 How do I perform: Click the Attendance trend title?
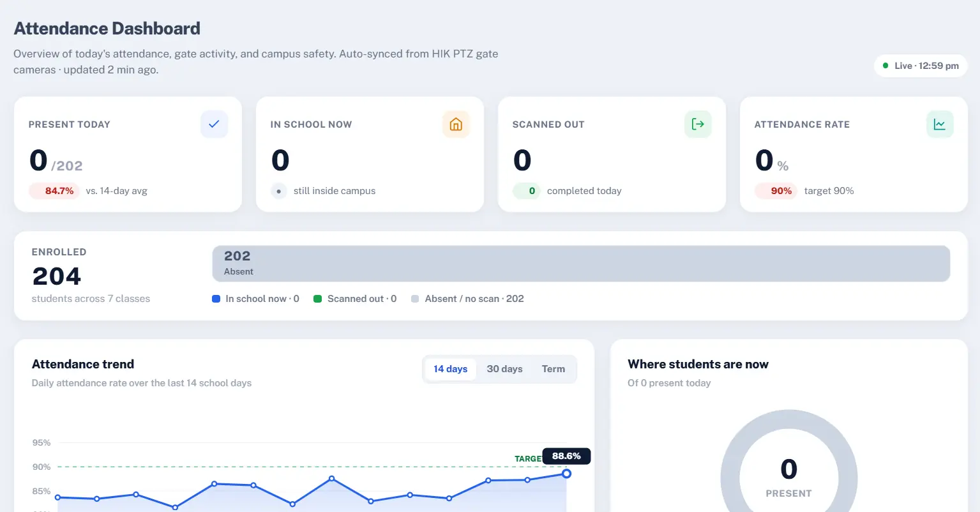(x=83, y=364)
